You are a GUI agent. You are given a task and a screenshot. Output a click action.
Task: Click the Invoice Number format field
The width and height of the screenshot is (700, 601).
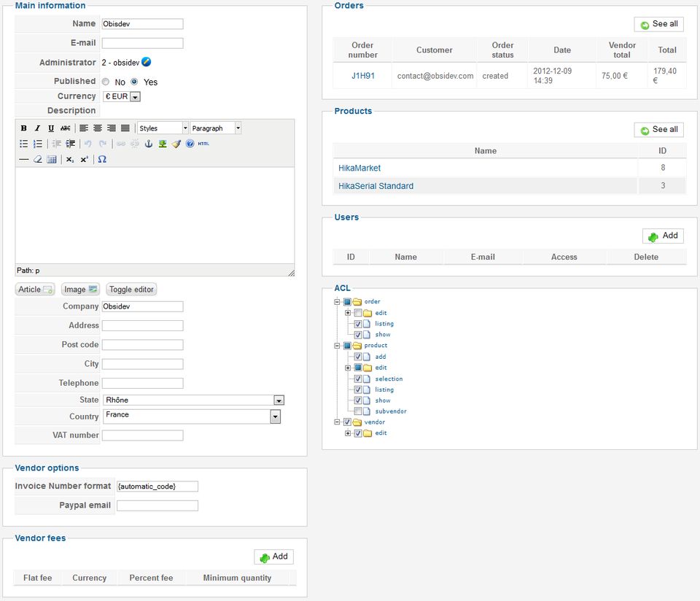[157, 486]
